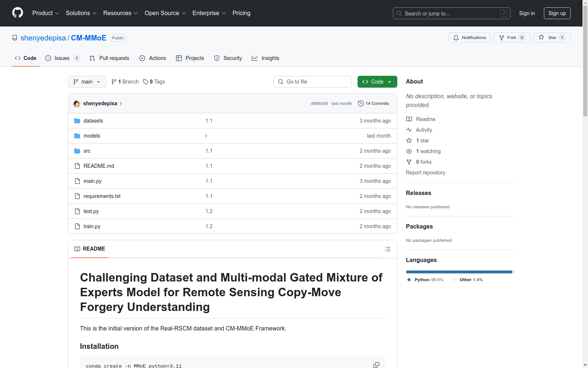Open the main.py file

(x=93, y=181)
